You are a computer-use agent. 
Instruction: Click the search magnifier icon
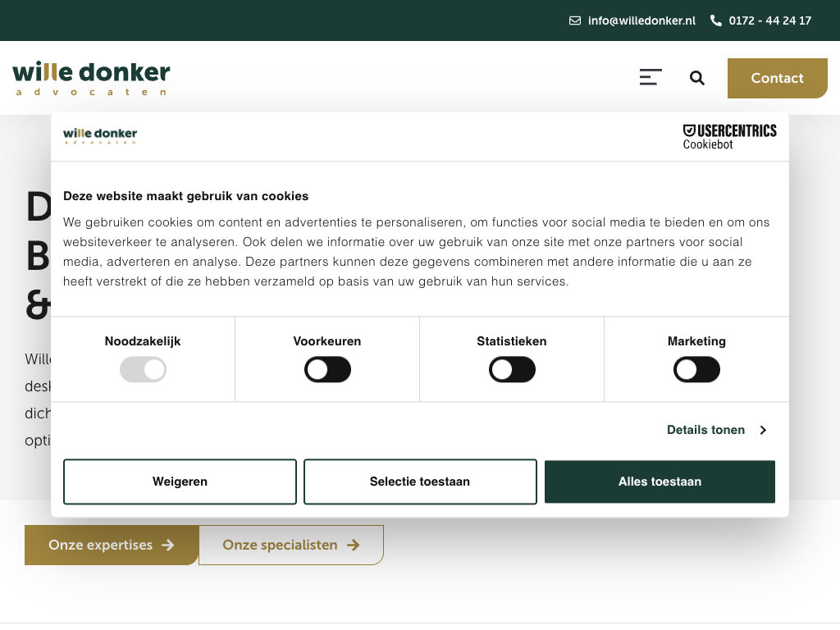[696, 78]
